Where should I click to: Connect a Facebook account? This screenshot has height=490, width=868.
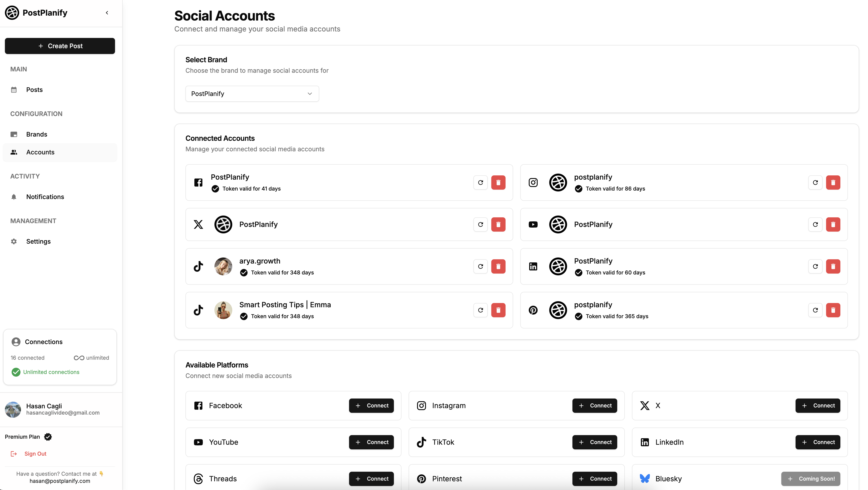click(x=371, y=406)
